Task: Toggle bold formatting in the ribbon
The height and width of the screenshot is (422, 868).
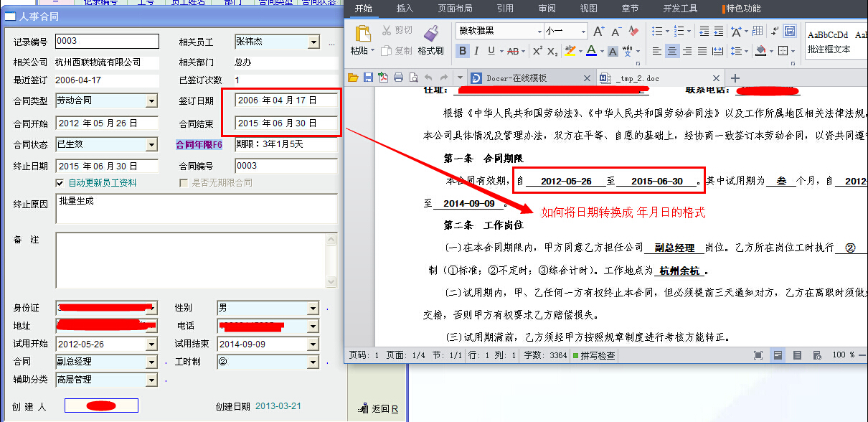Action: (x=463, y=51)
